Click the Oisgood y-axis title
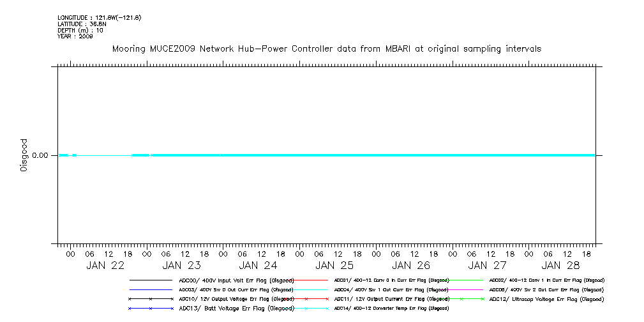644x322 pixels. (x=24, y=155)
